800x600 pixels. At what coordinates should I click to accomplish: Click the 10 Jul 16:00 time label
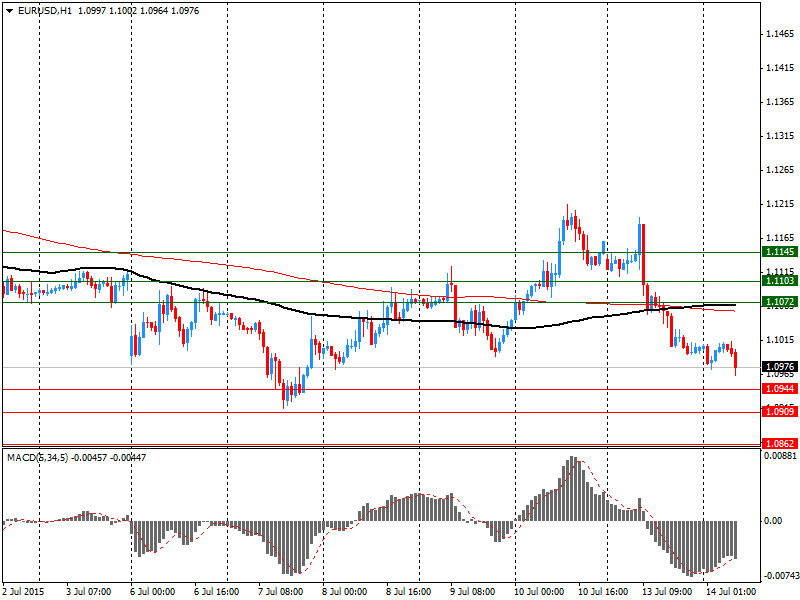click(x=603, y=592)
